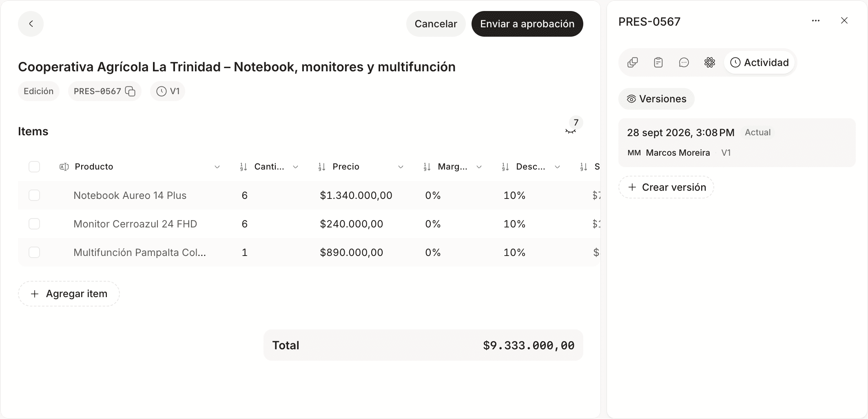Open the V1 version history chip
868x419 pixels.
[x=168, y=91]
